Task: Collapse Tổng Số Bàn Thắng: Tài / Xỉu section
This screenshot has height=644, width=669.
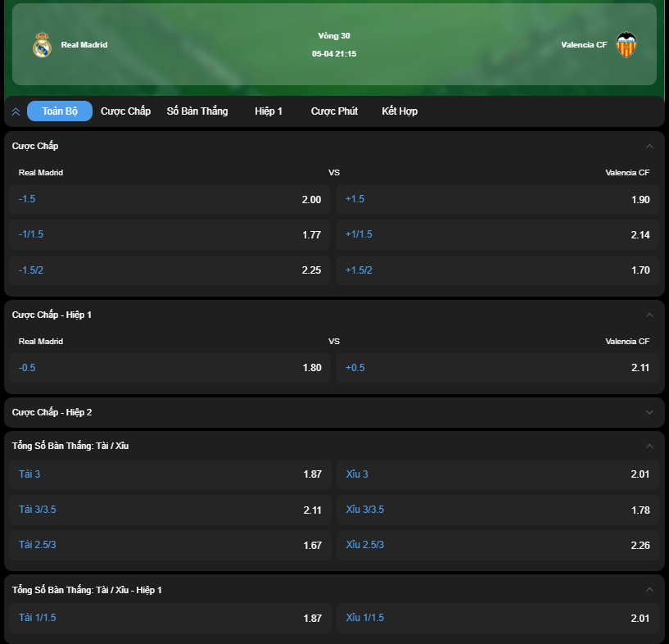Action: tap(649, 446)
